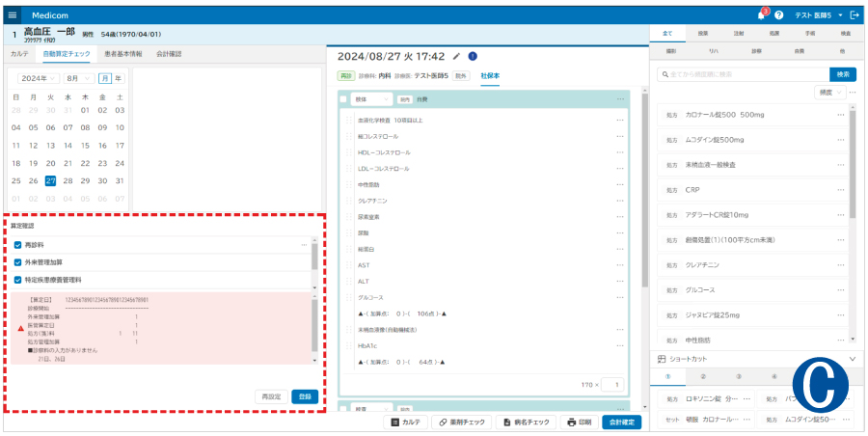
Task: Open the more options for カロナール錠500
Action: coord(841,115)
